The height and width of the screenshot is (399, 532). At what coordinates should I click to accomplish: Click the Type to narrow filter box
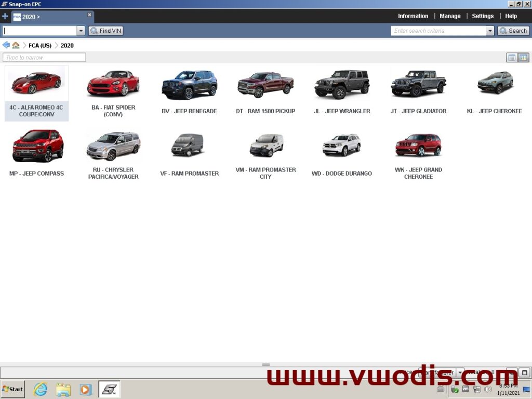(x=44, y=57)
